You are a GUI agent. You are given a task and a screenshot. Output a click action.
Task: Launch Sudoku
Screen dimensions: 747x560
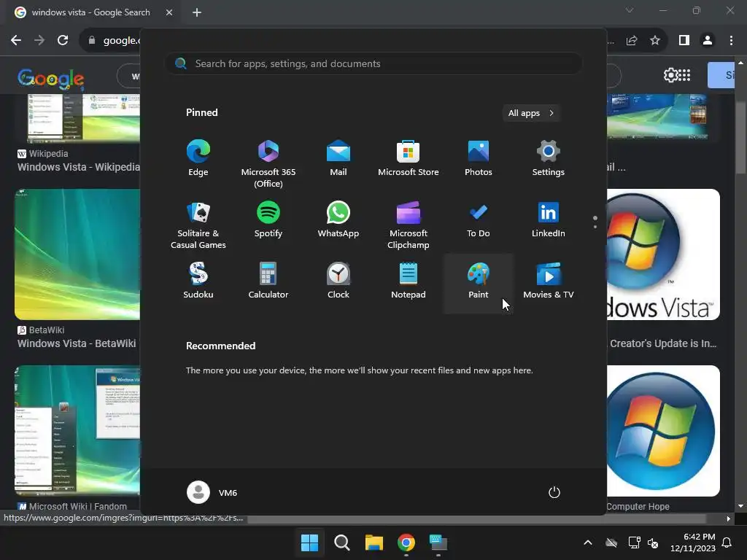pos(198,281)
